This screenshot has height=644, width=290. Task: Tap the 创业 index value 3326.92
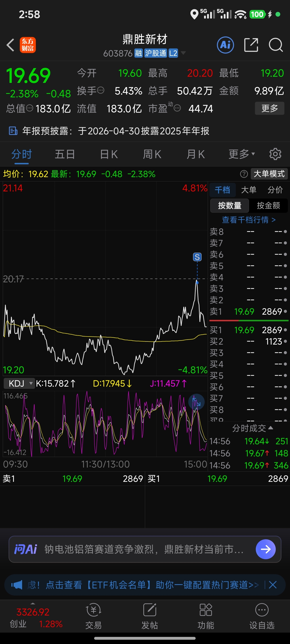click(x=33, y=612)
